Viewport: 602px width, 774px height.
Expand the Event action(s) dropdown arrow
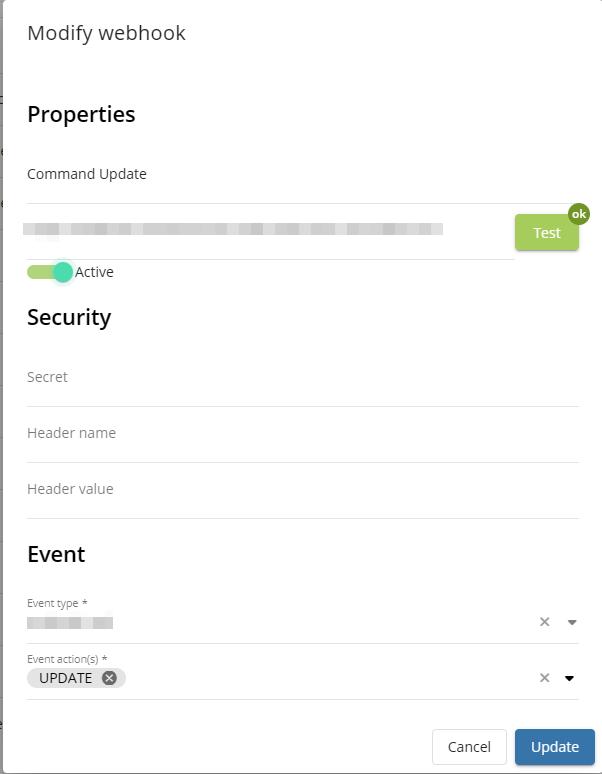click(570, 678)
